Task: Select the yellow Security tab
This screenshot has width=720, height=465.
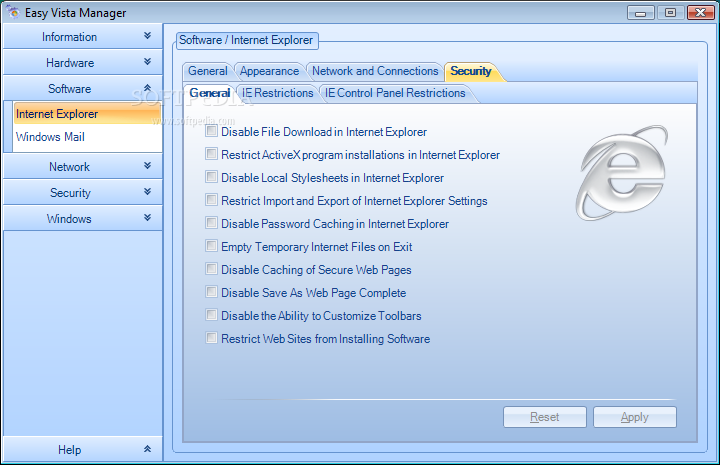Action: pos(471,71)
